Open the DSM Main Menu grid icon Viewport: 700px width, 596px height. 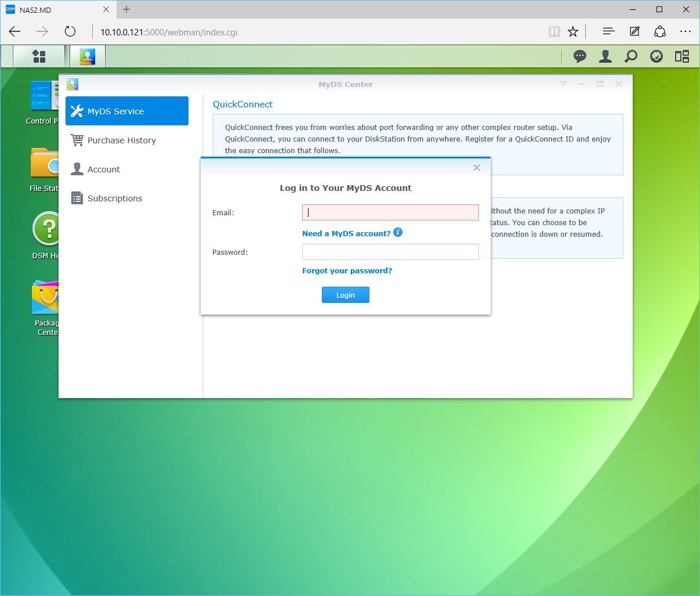pos(39,56)
